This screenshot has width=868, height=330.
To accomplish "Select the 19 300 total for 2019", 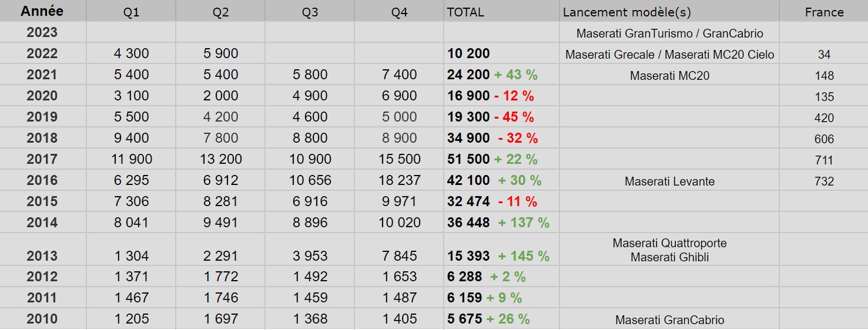I will (468, 117).
